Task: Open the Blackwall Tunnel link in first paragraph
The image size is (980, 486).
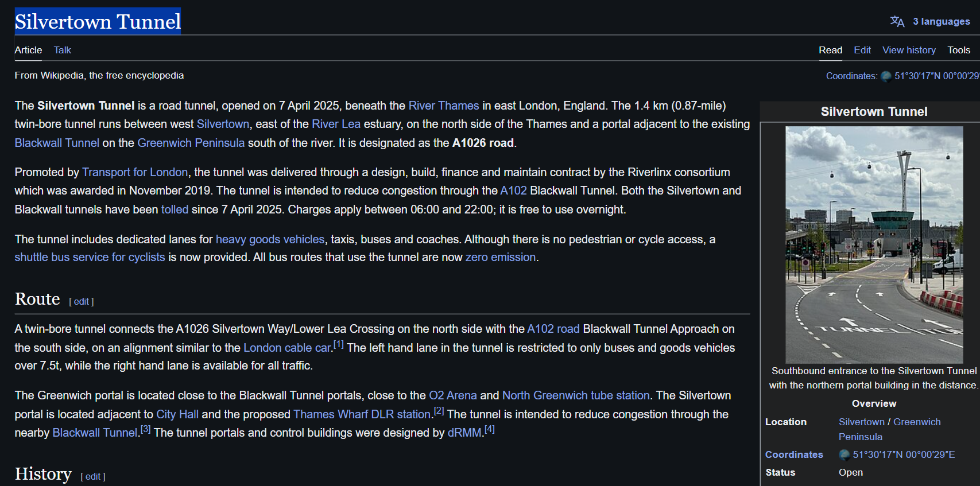Action: (57, 143)
